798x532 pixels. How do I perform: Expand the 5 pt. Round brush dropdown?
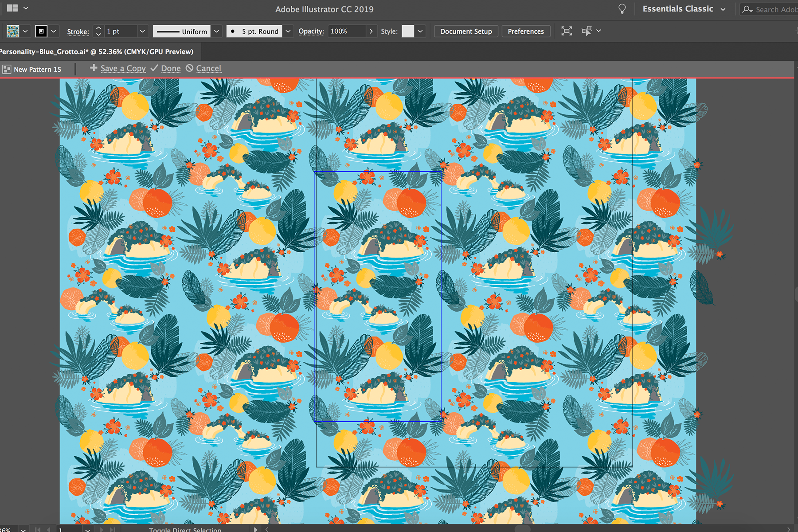click(x=288, y=31)
